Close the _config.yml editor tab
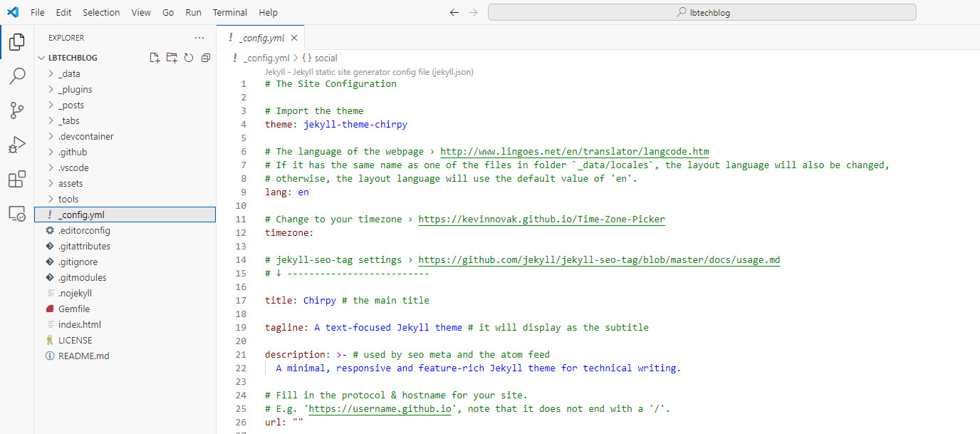Screen dimensions: 980x434 [294, 38]
